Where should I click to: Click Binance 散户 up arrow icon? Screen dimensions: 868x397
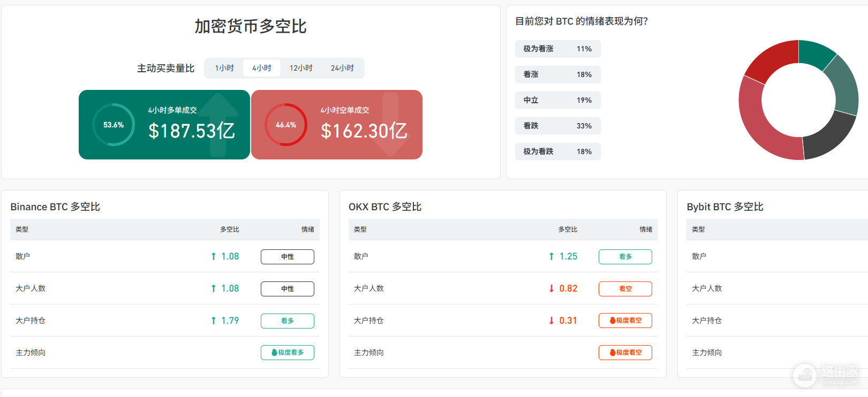coord(214,256)
